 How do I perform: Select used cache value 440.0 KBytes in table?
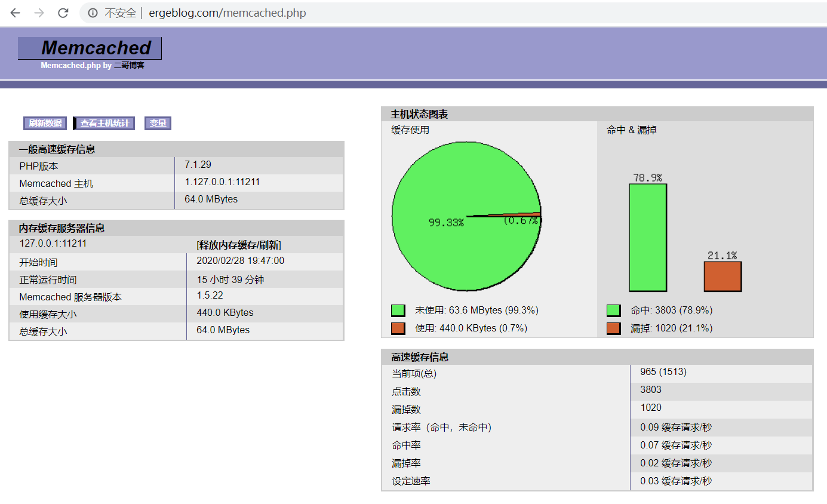pos(225,313)
